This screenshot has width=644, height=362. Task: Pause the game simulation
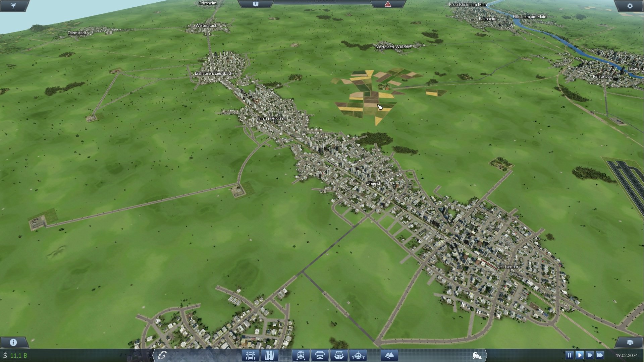tap(569, 355)
